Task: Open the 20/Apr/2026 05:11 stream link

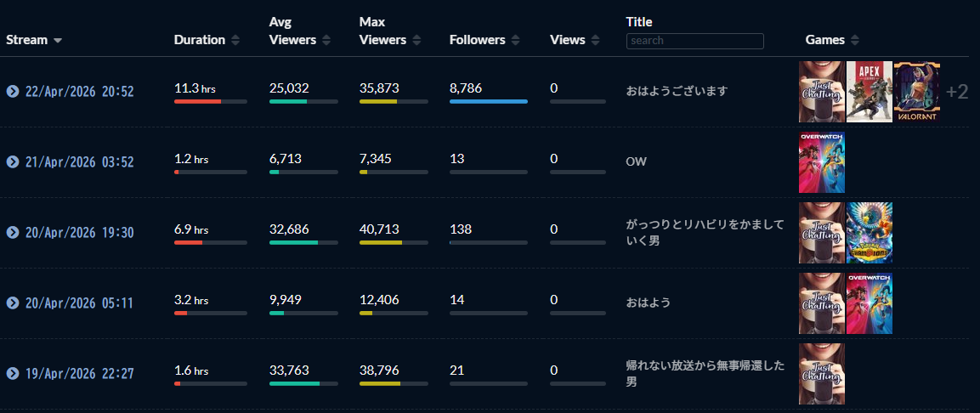Action: pyautogui.click(x=79, y=303)
